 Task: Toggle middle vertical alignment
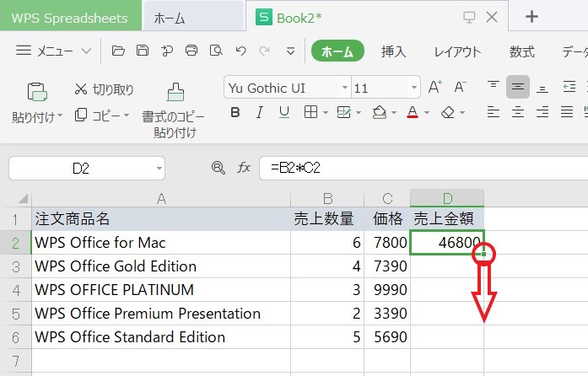pyautogui.click(x=518, y=87)
